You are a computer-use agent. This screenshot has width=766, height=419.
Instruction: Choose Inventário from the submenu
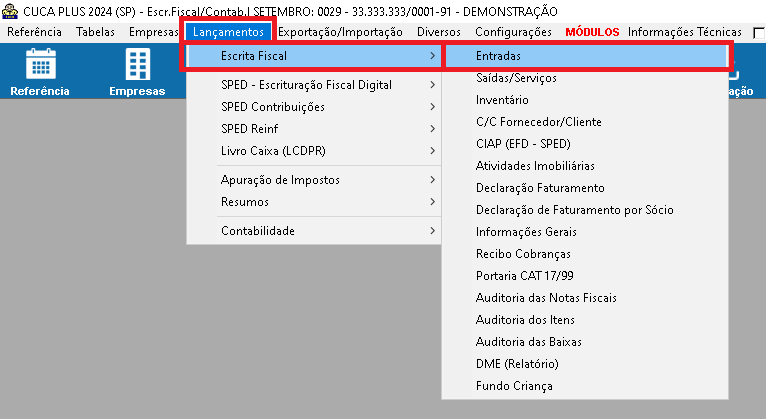click(x=585, y=100)
